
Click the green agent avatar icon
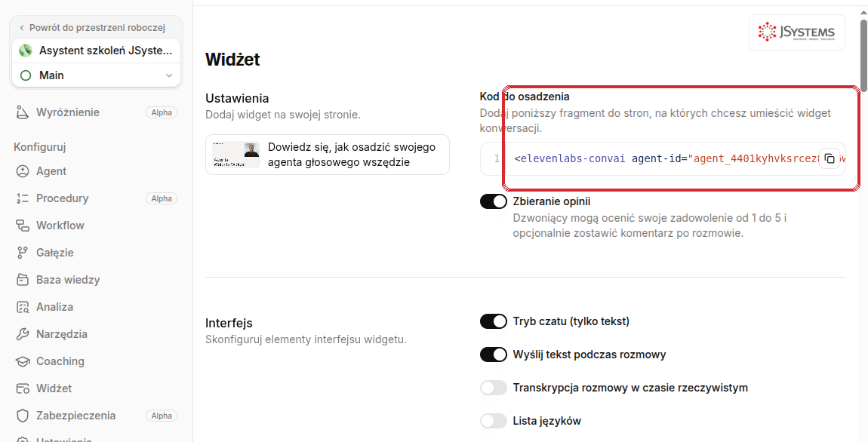pyautogui.click(x=26, y=51)
